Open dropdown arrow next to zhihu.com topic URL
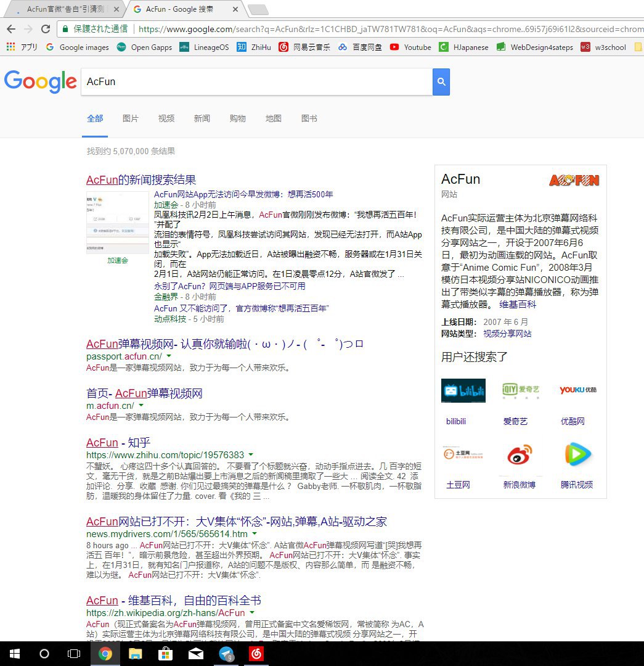The image size is (644, 666). 251,455
